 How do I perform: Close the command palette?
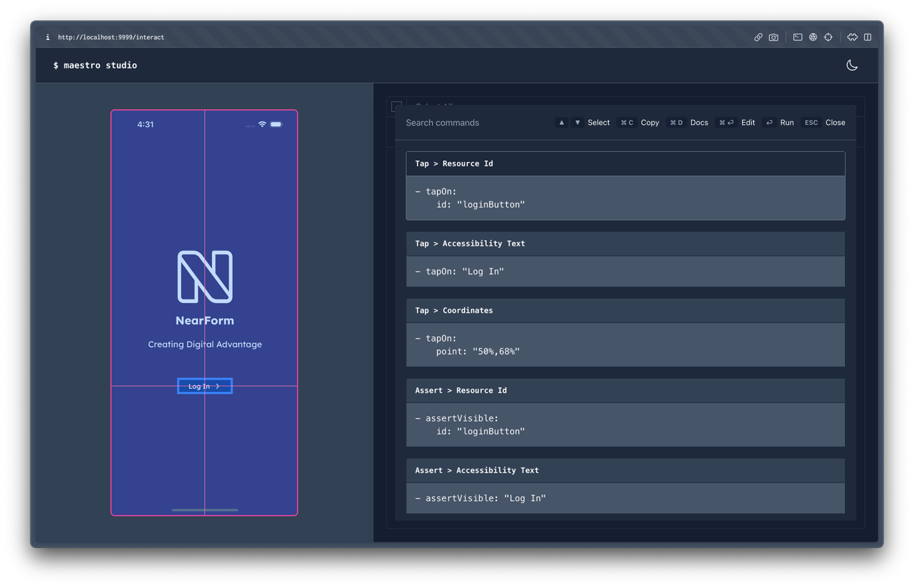pos(823,123)
